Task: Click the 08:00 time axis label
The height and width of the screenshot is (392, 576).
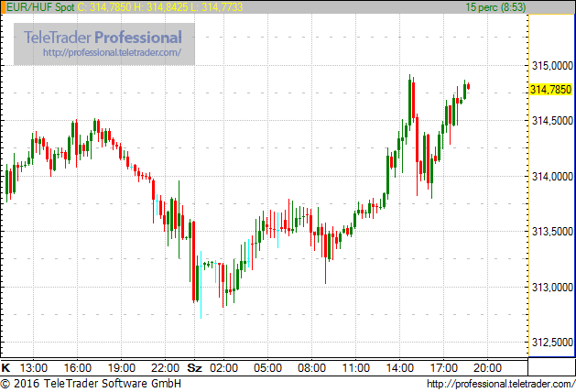Action: 312,368
